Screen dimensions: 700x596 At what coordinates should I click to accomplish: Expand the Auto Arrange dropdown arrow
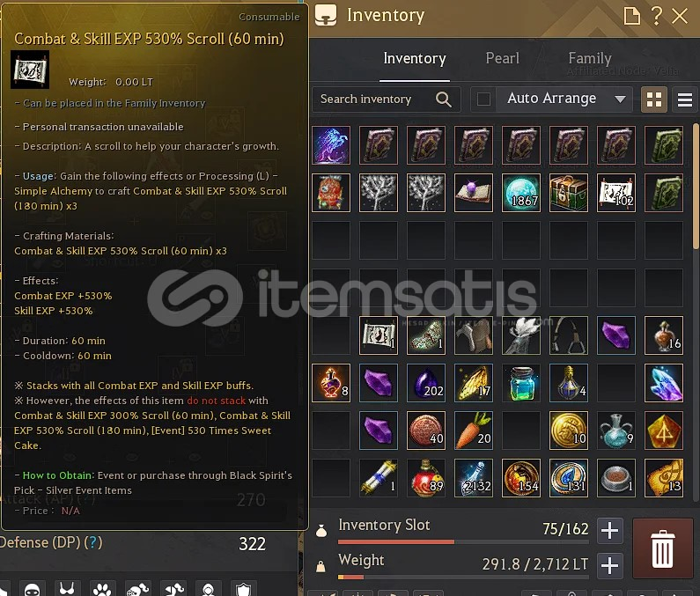click(x=620, y=99)
